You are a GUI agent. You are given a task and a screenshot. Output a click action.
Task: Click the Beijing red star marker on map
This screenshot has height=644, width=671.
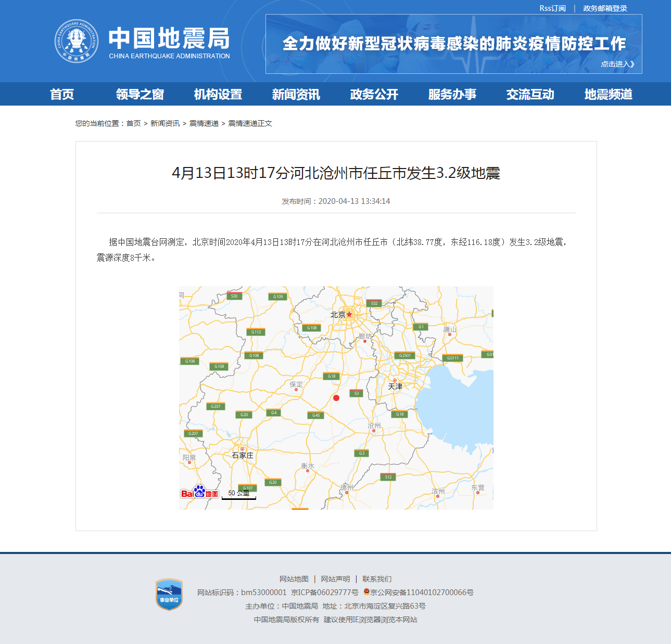coord(349,314)
